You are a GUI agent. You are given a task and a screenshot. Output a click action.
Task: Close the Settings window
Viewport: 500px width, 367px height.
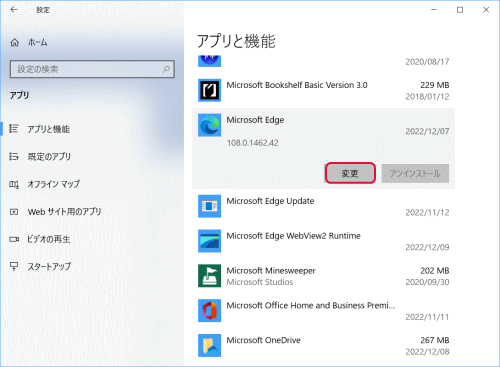[486, 10]
